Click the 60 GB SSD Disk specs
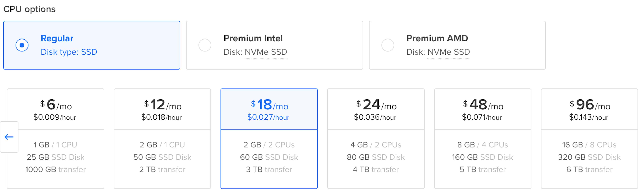The height and width of the screenshot is (194, 644). 269,157
